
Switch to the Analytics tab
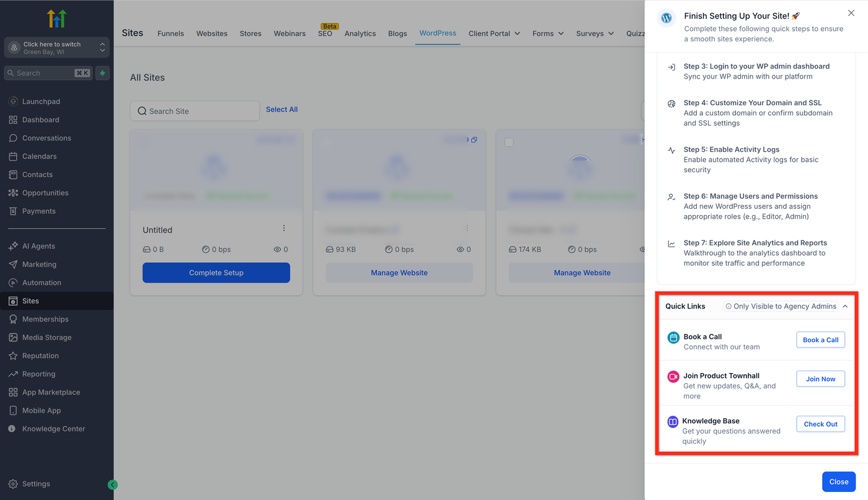[x=360, y=33]
